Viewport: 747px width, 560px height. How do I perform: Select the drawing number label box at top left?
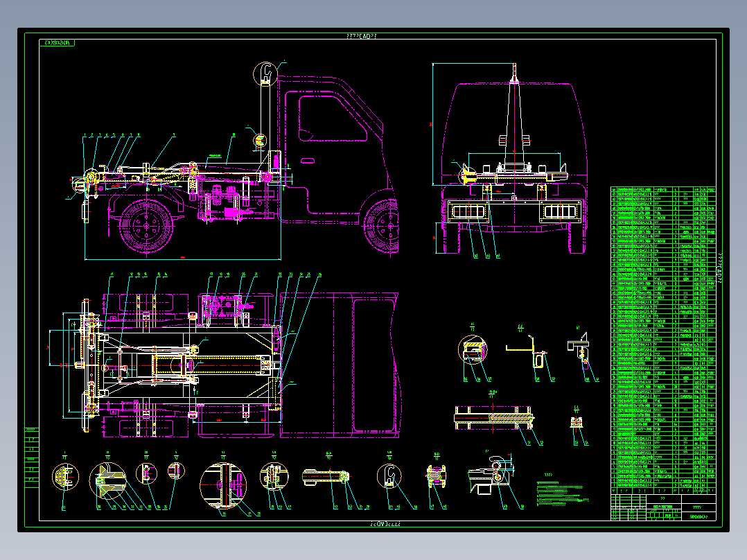pyautogui.click(x=57, y=43)
